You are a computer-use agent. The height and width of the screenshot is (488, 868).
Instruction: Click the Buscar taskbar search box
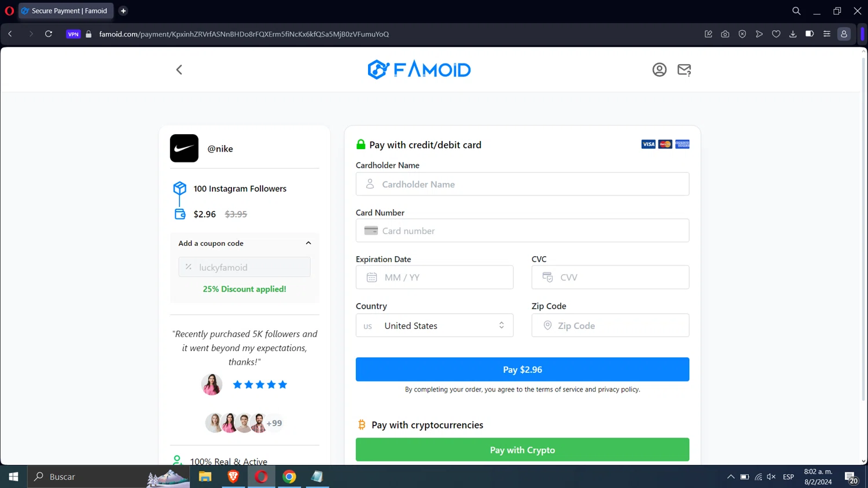click(x=108, y=477)
